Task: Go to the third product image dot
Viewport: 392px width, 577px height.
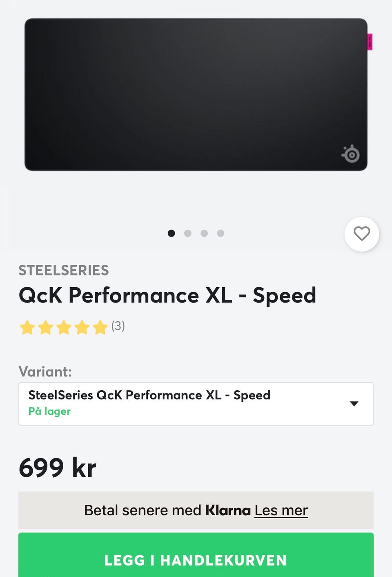Action: [x=204, y=233]
